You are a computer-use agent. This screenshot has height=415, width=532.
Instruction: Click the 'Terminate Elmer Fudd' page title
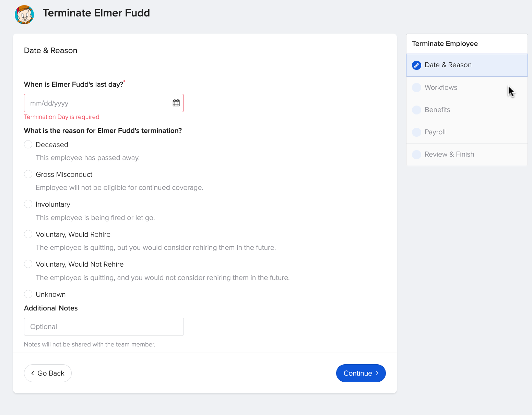[96, 13]
